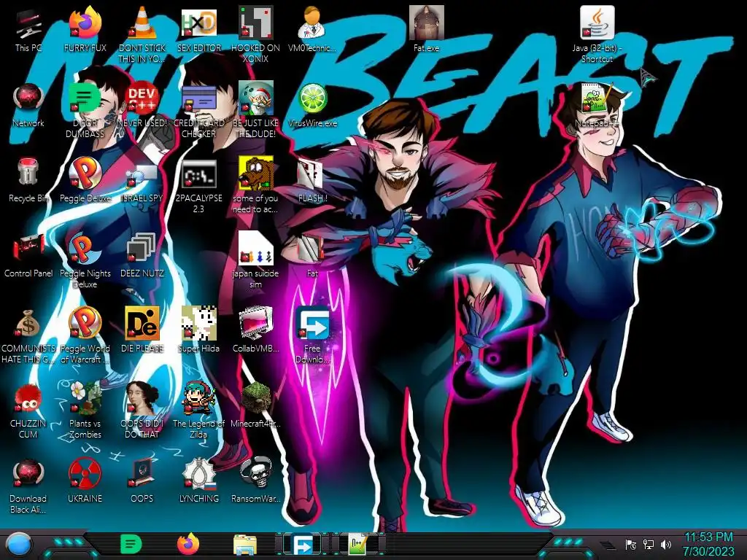The width and height of the screenshot is (747, 560).
Task: Open the LYNCHING desktop icon
Action: click(x=198, y=473)
